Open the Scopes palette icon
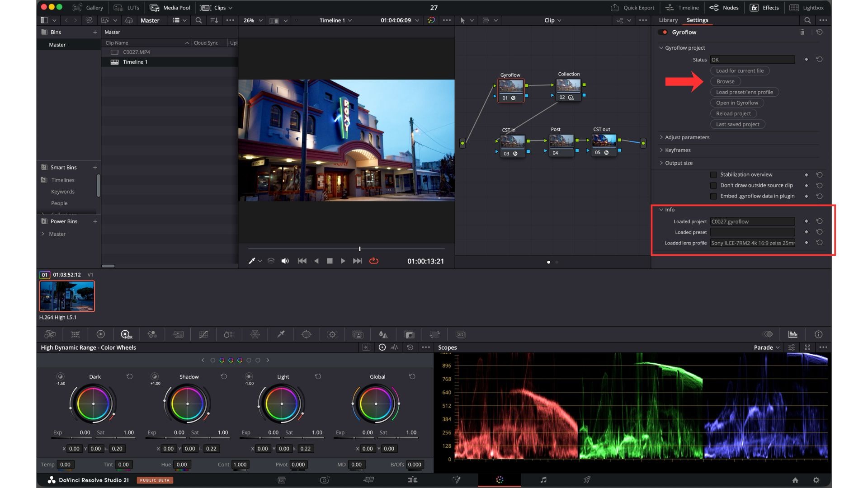This screenshot has height=488, width=868. coord(793,334)
